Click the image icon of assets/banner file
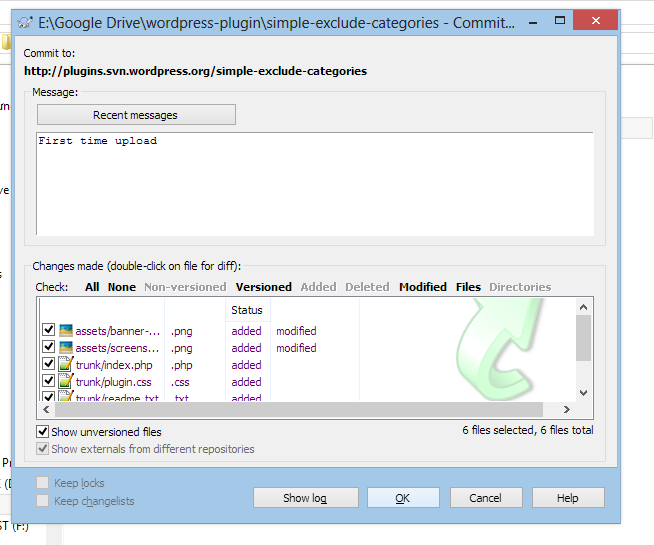This screenshot has height=545, width=654. point(66,331)
